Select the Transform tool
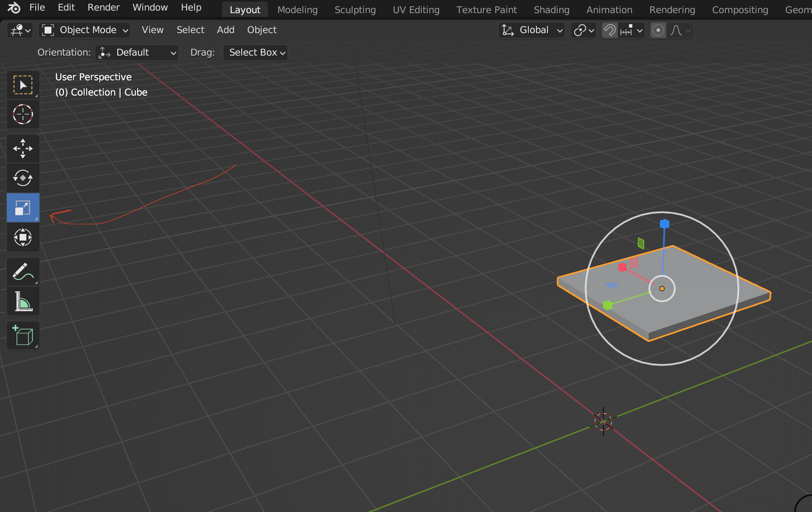The width and height of the screenshot is (812, 512). 23,237
